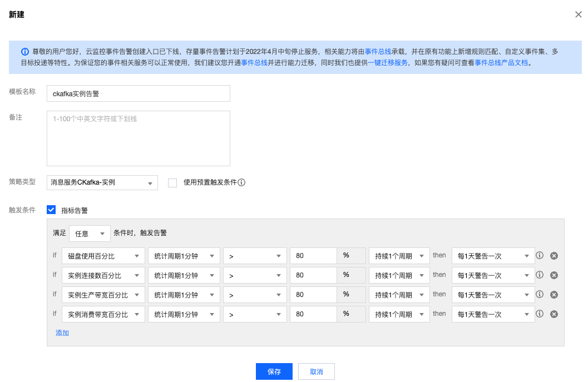Change 每1天警告一次 frequency in first row
Screen dimensions: 588x382
tap(493, 256)
